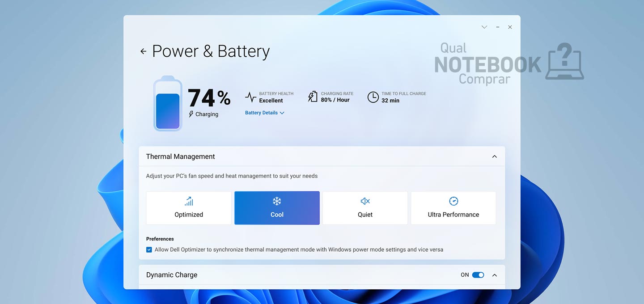644x304 pixels.
Task: Click the Power & Battery page title
Action: click(211, 51)
